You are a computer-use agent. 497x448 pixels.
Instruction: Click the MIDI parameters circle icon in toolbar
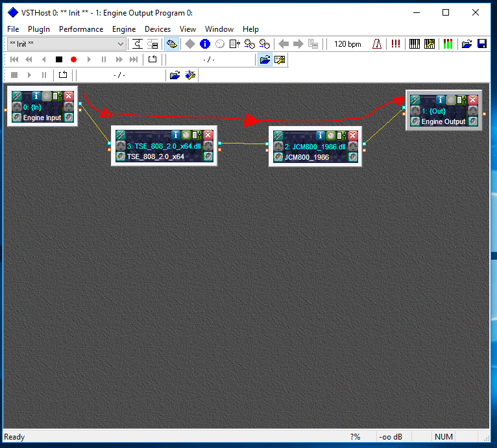[220, 44]
